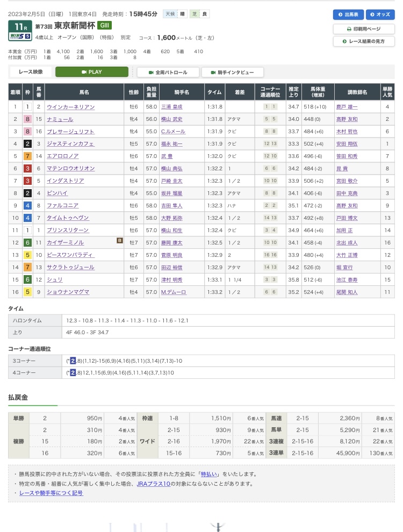This screenshot has width=403, height=532.
Task: Open the JRAプラス10 link
Action: [153, 484]
